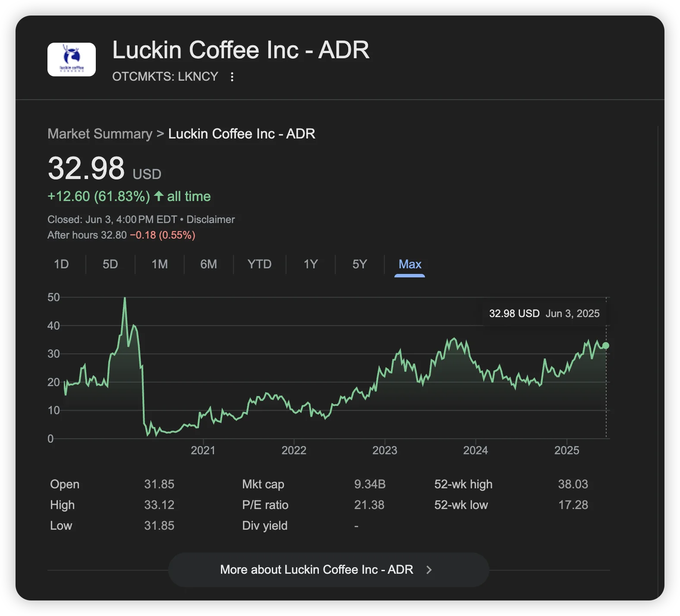680x616 pixels.
Task: Click the 52-wk low value 17.28
Action: tap(573, 505)
